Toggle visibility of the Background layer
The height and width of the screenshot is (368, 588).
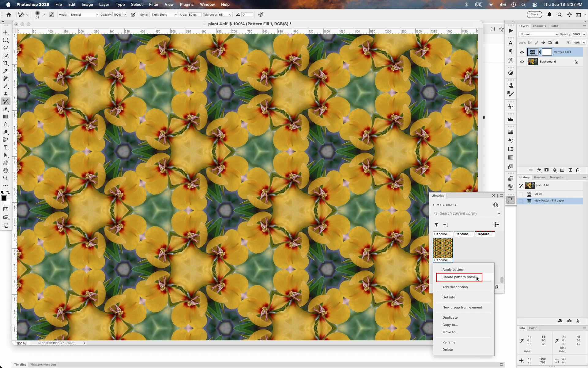pyautogui.click(x=522, y=62)
